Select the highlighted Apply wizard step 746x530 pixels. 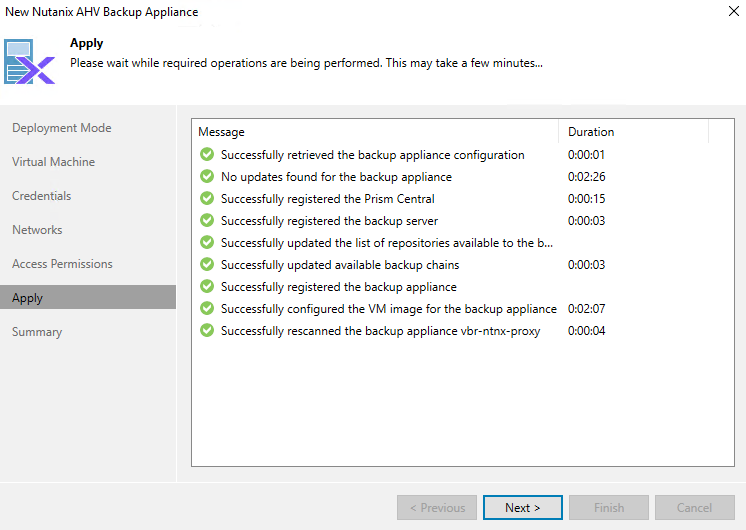click(88, 297)
